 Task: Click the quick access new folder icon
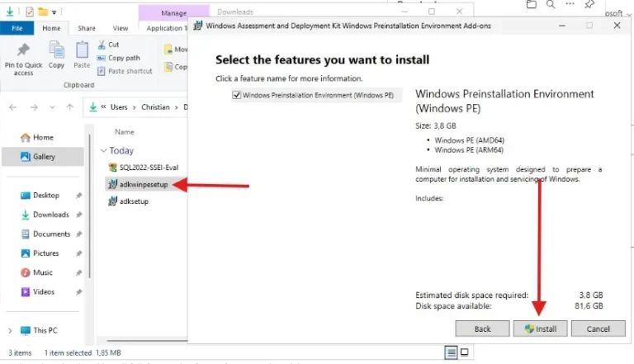(43, 12)
